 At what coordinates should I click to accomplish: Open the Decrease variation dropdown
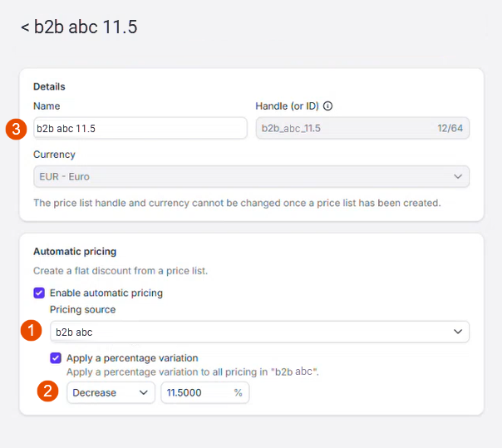(111, 392)
